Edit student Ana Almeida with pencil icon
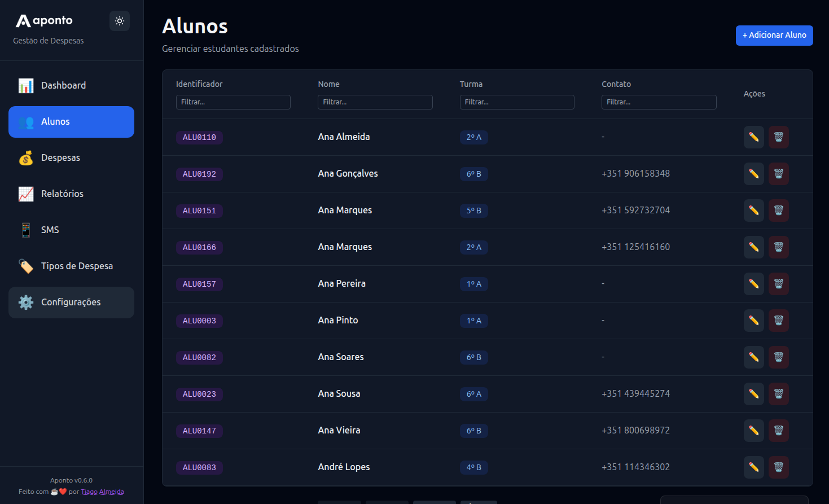The image size is (829, 504). 753,137
